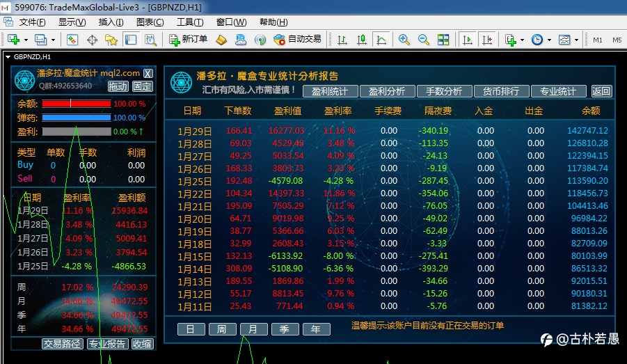Click the New Chart toolbar icon
This screenshot has height=364, width=627.
13,40
